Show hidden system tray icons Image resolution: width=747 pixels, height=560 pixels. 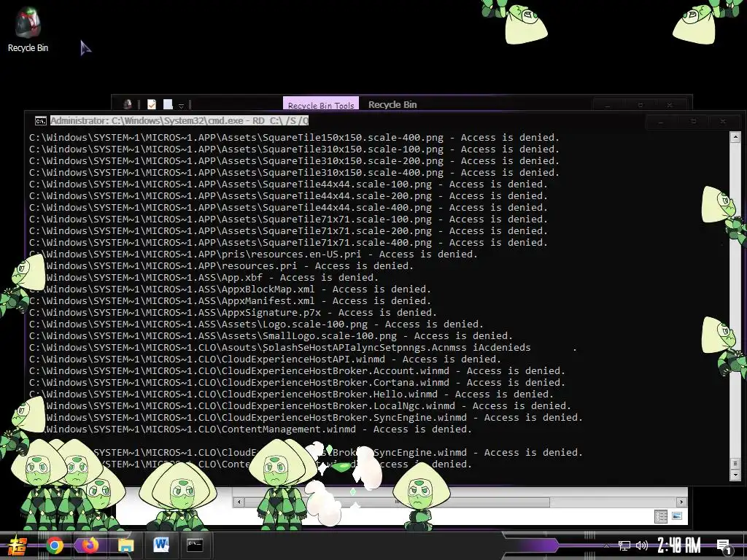click(606, 545)
